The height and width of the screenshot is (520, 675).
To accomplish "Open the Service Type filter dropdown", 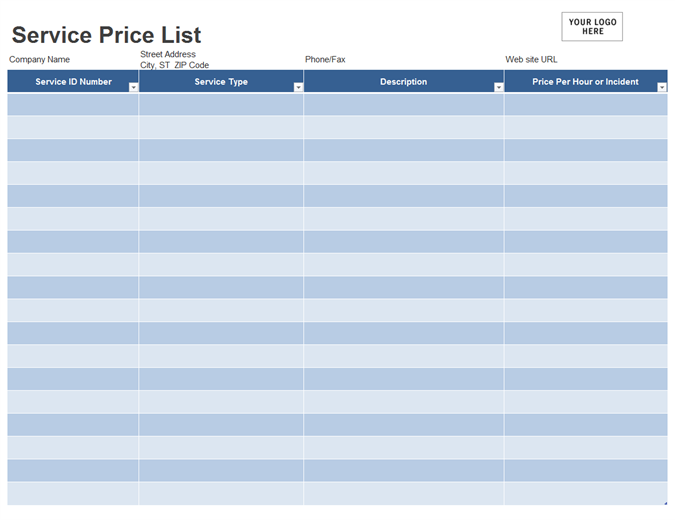I will 298,88.
